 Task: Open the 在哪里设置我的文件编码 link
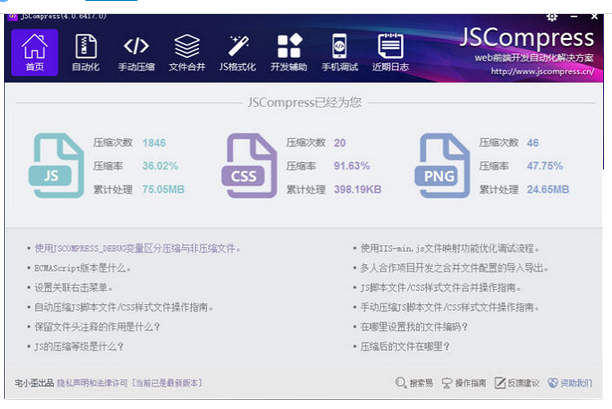click(x=414, y=327)
